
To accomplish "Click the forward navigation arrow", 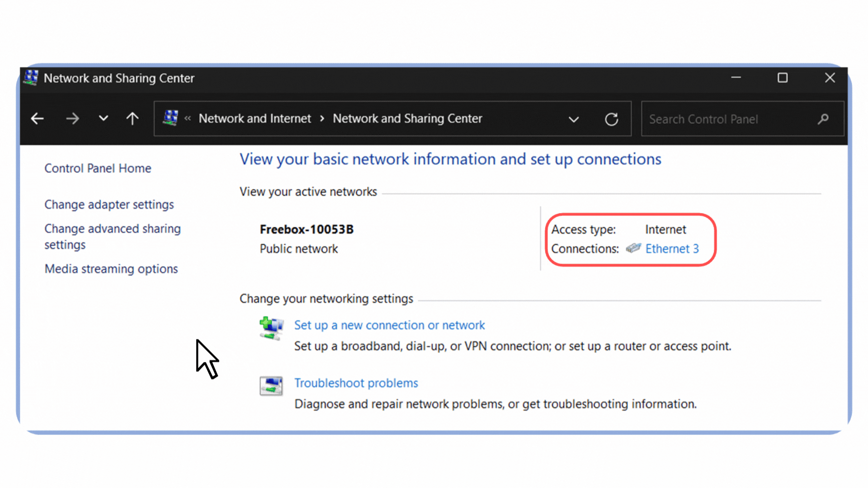I will tap(72, 119).
